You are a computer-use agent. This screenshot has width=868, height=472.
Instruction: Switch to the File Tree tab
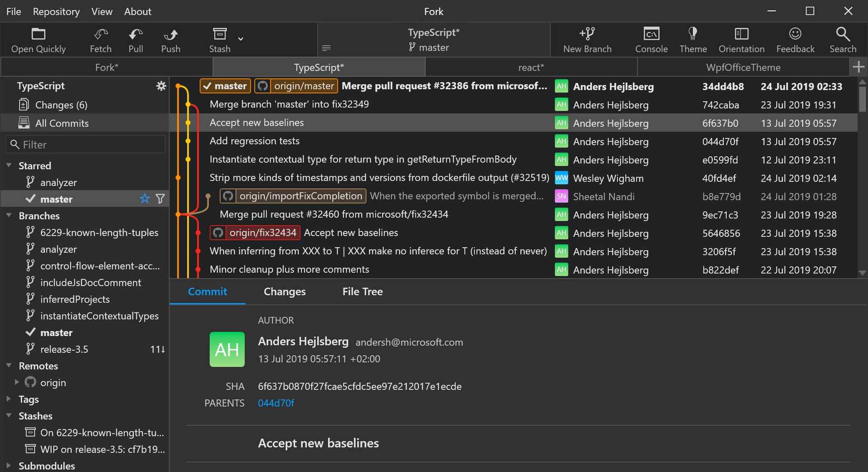pyautogui.click(x=363, y=292)
